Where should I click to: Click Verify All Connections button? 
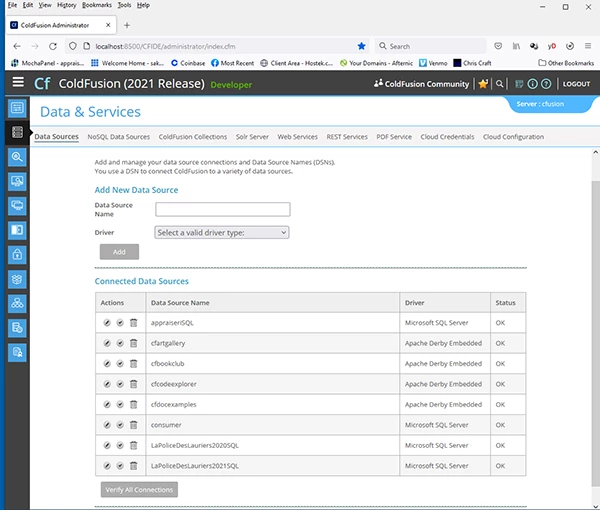click(139, 489)
